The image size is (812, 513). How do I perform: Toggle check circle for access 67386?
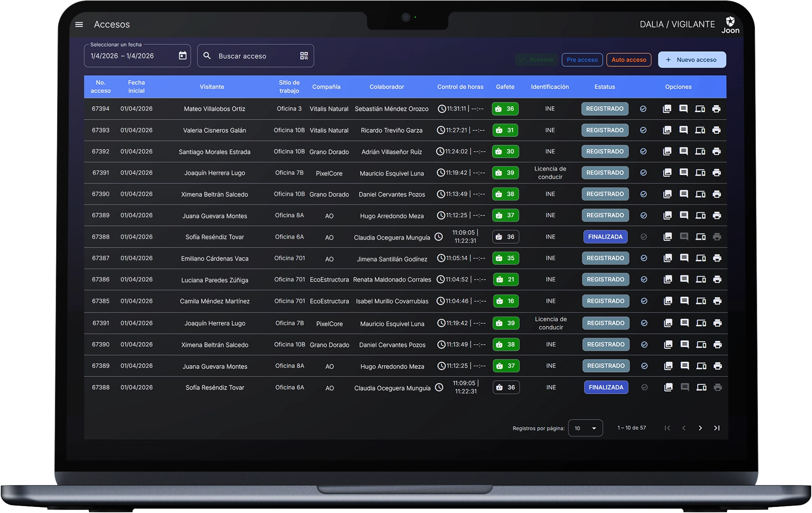pyautogui.click(x=644, y=279)
